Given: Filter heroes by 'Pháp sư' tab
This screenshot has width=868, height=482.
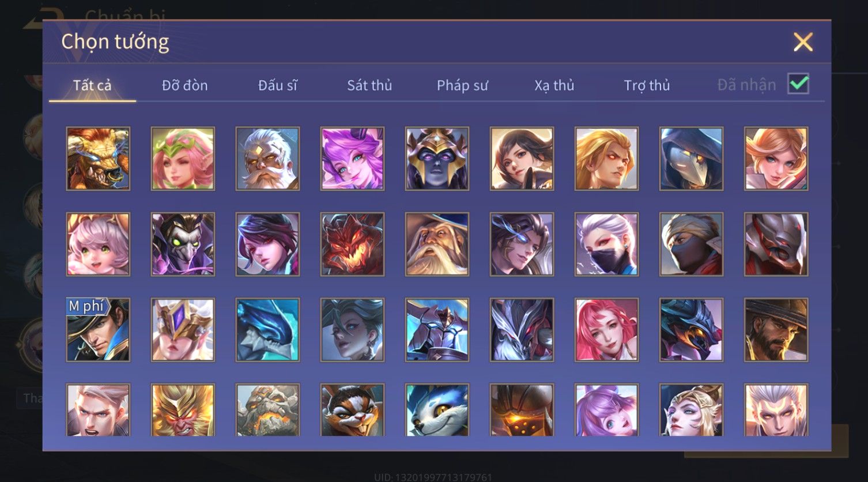Looking at the screenshot, I should pos(462,85).
